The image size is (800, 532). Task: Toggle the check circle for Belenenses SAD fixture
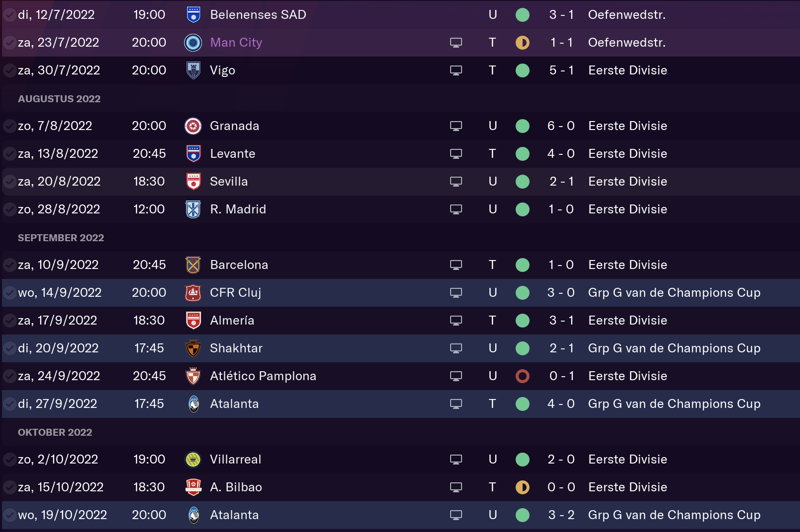coord(9,15)
